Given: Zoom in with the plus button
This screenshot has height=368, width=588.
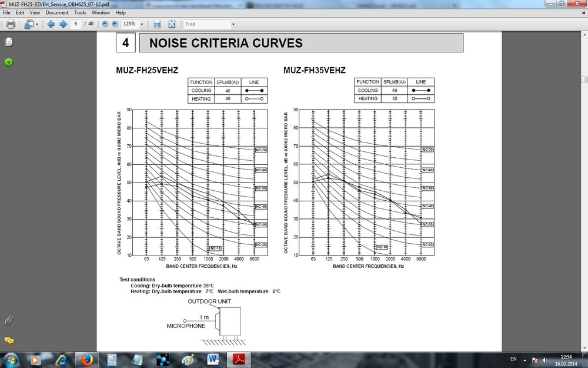Looking at the screenshot, I should (115, 24).
